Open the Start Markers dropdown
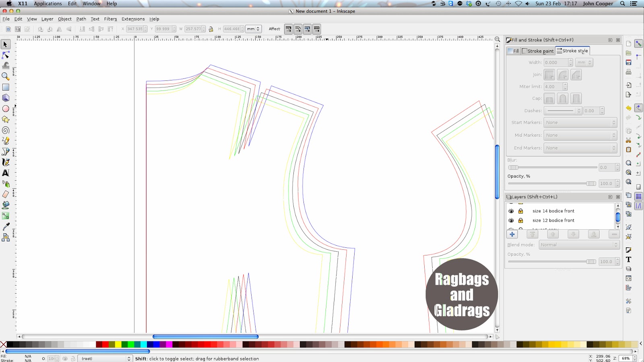The width and height of the screenshot is (644, 362). click(581, 123)
